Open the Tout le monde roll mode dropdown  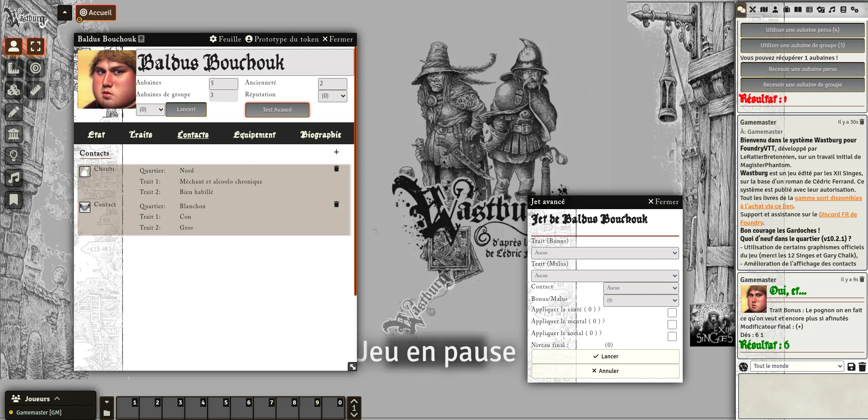(x=797, y=366)
